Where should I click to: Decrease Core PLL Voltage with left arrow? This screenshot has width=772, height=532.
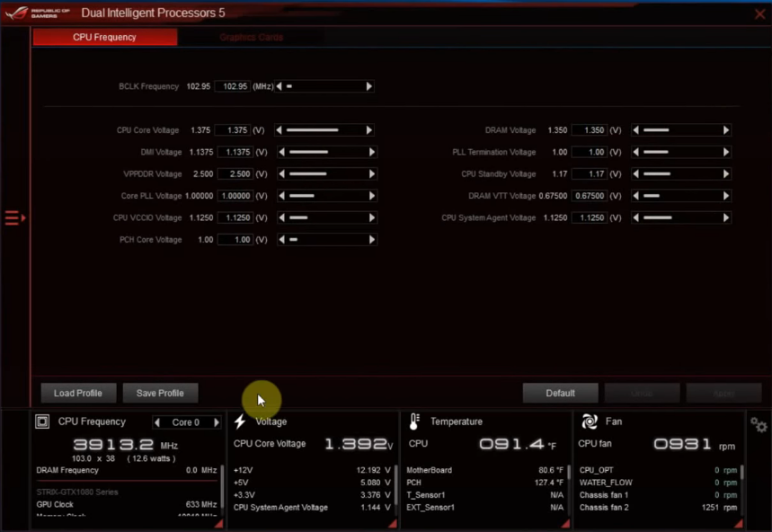point(281,196)
